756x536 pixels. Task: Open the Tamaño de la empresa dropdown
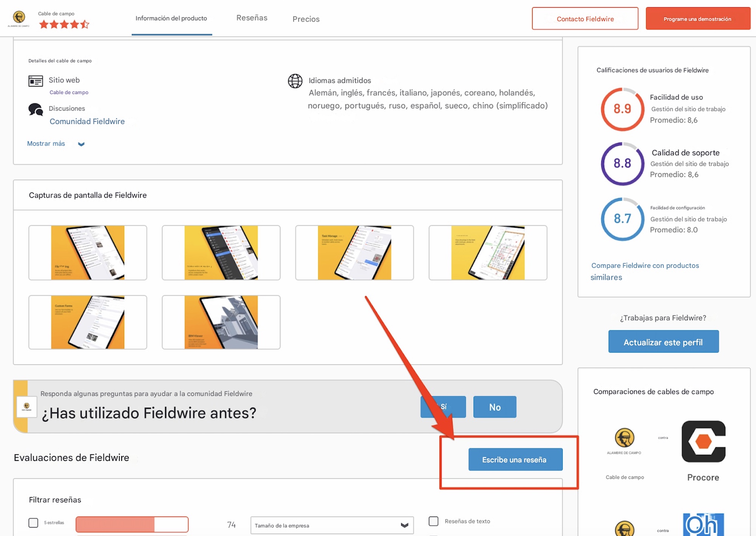332,525
